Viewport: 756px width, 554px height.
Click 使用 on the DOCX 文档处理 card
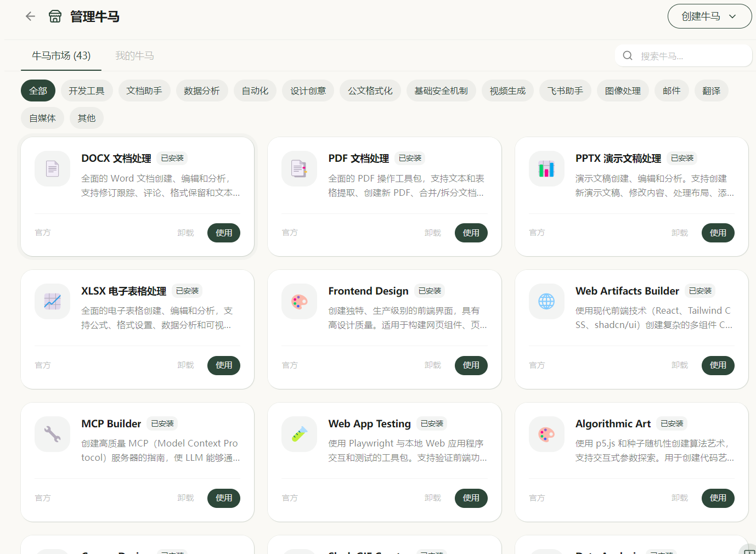(224, 233)
